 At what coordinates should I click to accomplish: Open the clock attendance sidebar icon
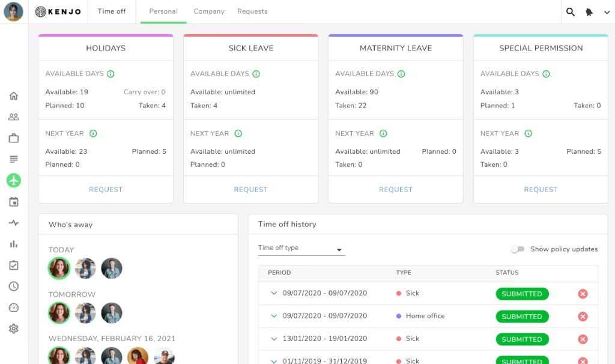[14, 287]
